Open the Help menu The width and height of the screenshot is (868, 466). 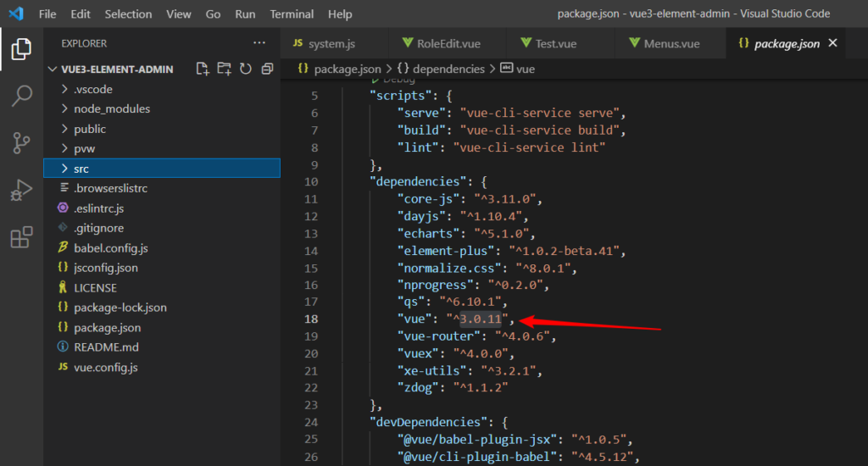pyautogui.click(x=340, y=14)
